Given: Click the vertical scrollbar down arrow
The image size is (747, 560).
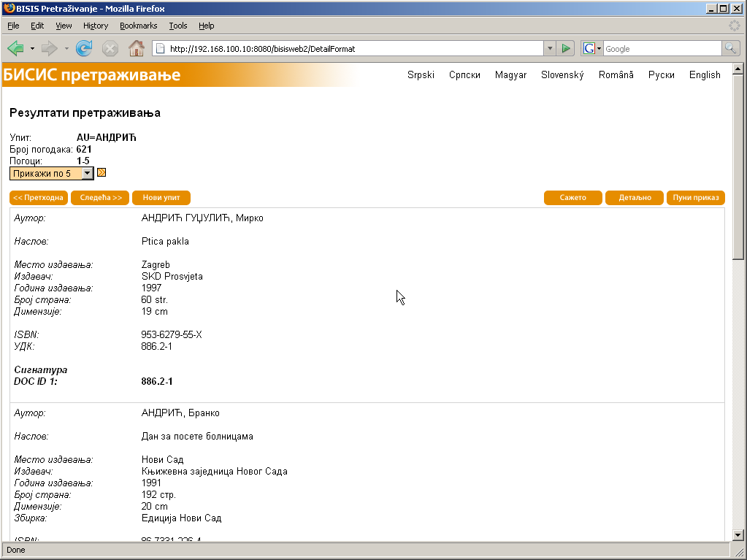Looking at the screenshot, I should point(738,535).
